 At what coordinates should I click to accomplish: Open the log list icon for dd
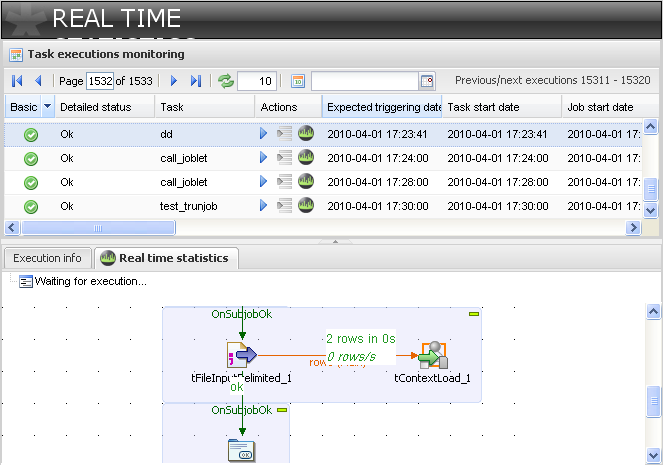pyautogui.click(x=285, y=134)
